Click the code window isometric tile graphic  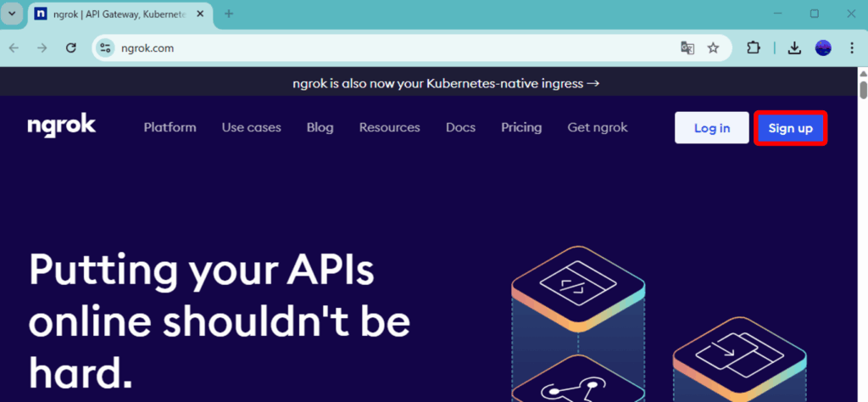[578, 288]
